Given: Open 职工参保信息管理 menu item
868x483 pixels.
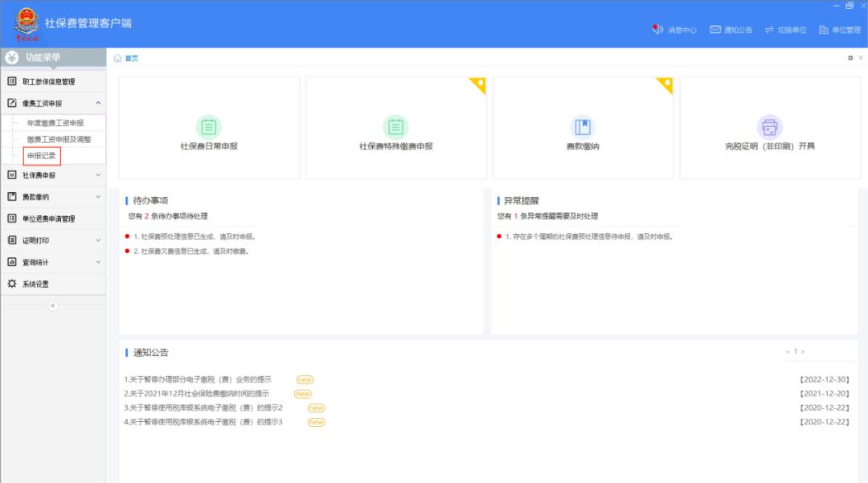Looking at the screenshot, I should (48, 81).
